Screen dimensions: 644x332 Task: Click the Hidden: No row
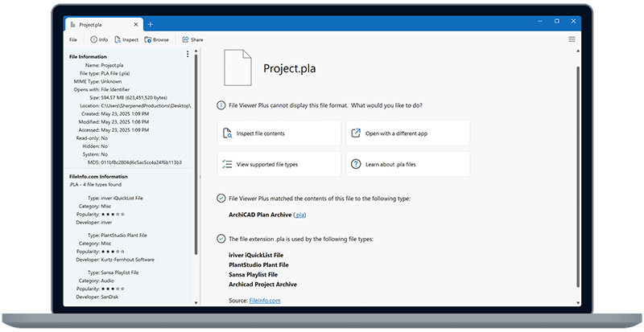(95, 146)
